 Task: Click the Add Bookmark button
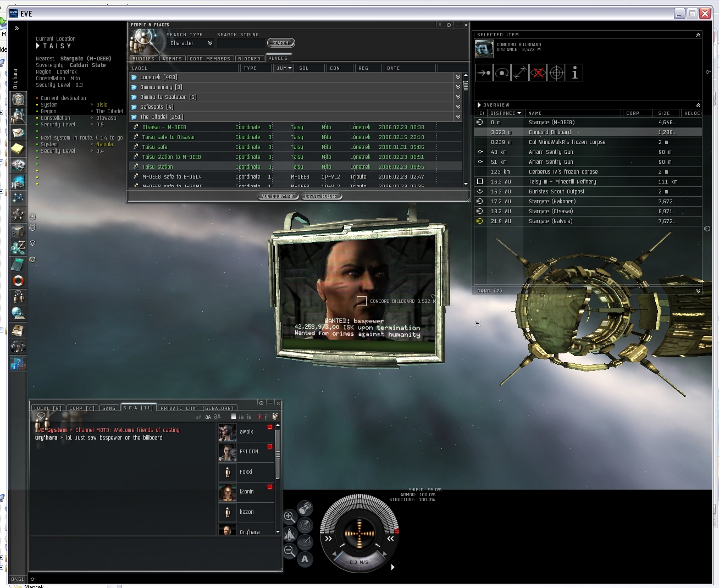click(278, 196)
